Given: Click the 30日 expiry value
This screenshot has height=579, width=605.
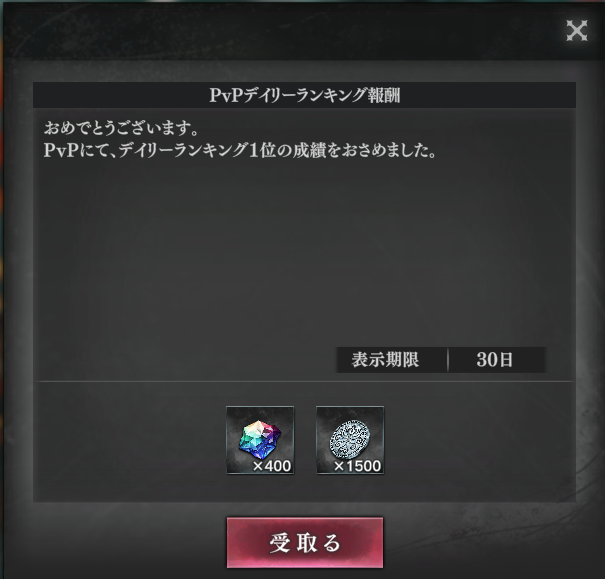Looking at the screenshot, I should click(495, 360).
